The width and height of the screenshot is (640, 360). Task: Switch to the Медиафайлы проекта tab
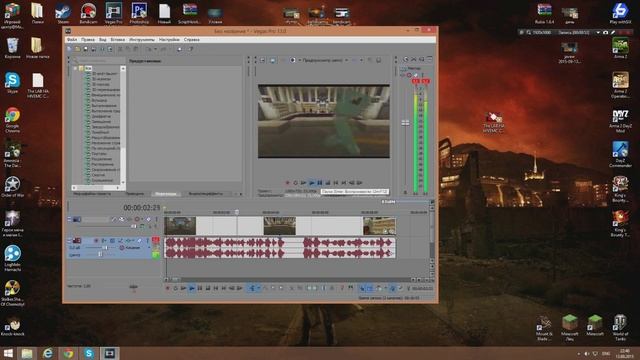click(92, 194)
